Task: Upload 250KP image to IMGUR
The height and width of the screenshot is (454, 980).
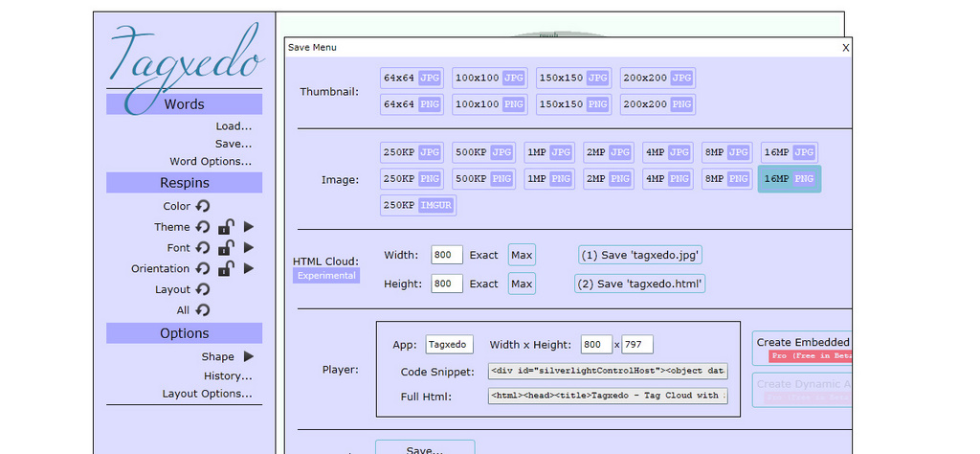Action: pyautogui.click(x=418, y=205)
